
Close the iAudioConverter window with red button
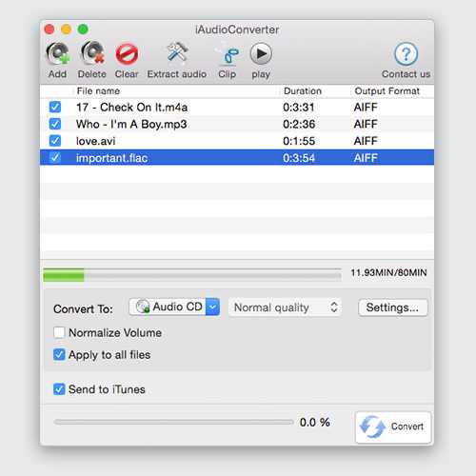point(50,30)
